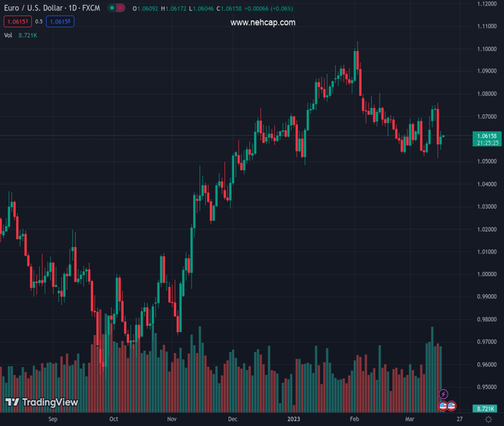Click the red data mode icon beside status dot
Image resolution: width=504 pixels, height=426 pixels.
[x=121, y=9]
